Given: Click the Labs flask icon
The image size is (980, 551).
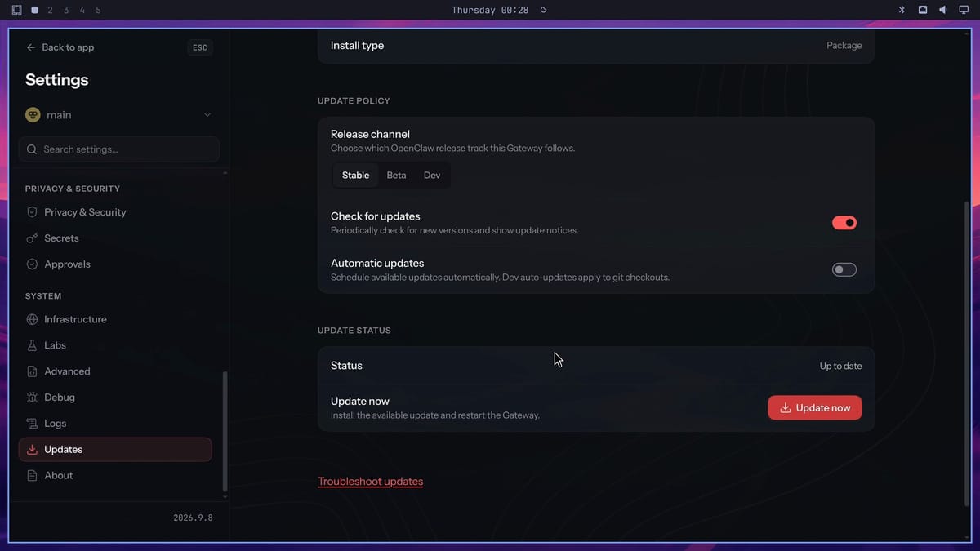Looking at the screenshot, I should 32,345.
